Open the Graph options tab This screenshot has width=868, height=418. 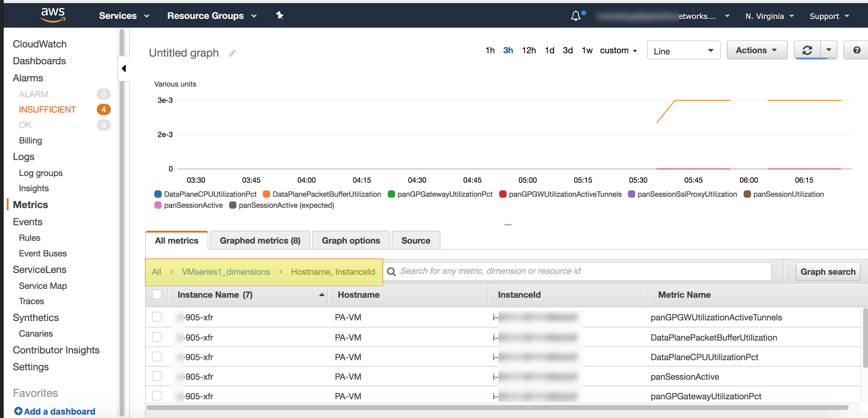350,241
